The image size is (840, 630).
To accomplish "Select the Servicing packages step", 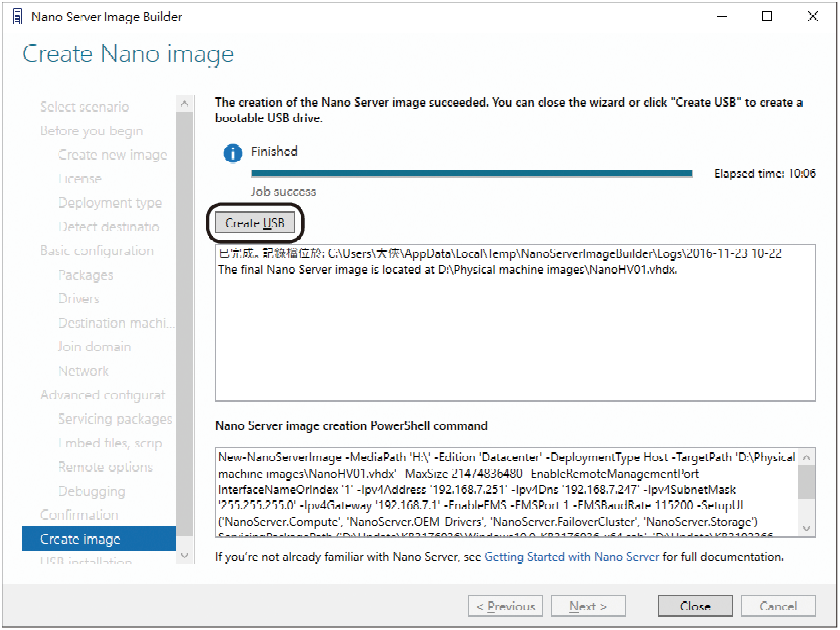I will (x=115, y=419).
